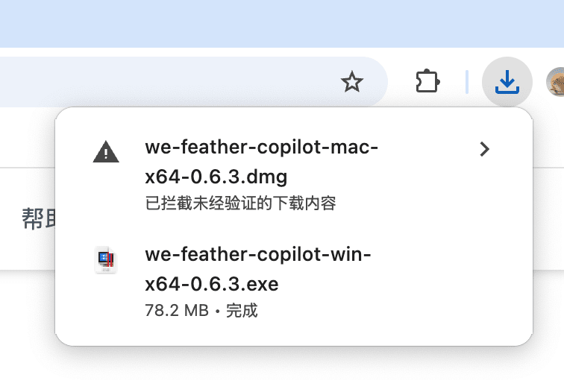Bookmark this page with the star icon

[351, 82]
